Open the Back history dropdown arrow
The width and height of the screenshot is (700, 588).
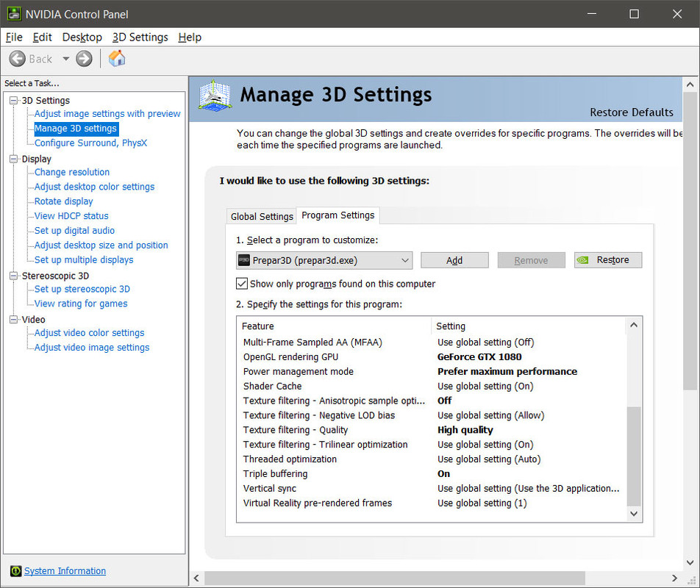click(x=65, y=59)
